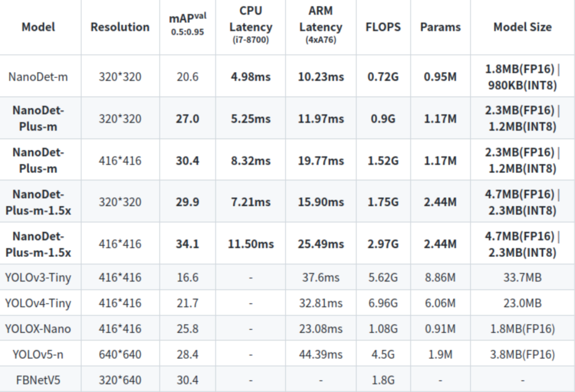This screenshot has width=575, height=392.
Task: Click the Model Size column header
Action: tap(522, 27)
